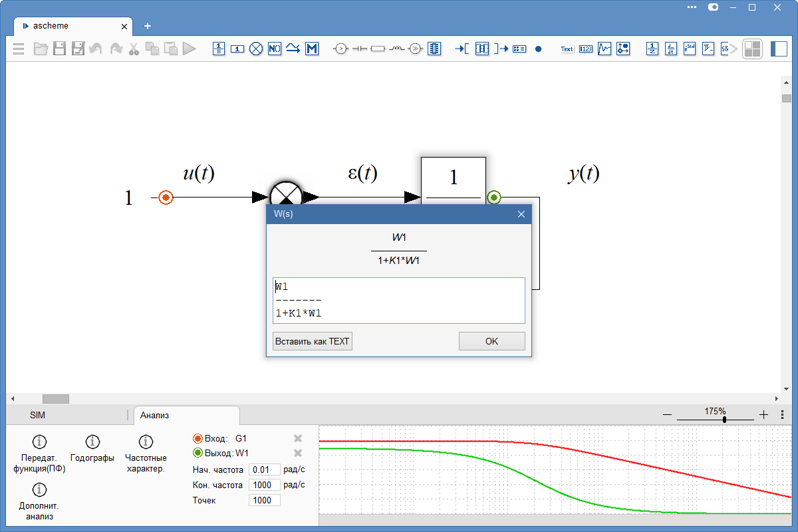Insert the d/dt derivative block
798x532 pixels.
click(x=671, y=49)
